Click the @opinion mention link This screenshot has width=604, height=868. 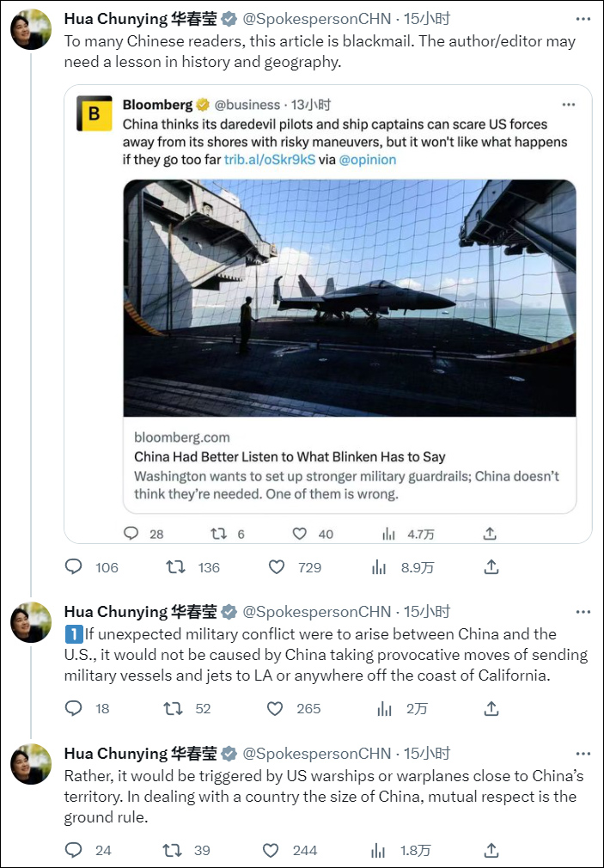tap(368, 160)
